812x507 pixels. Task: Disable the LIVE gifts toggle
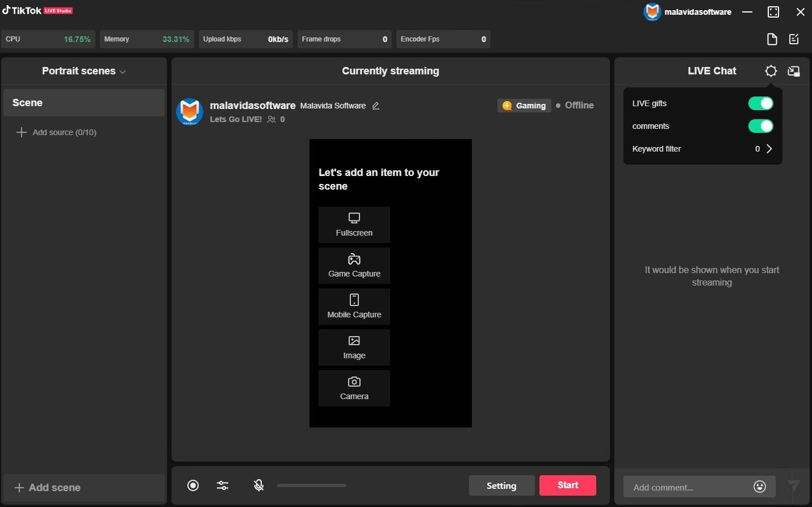[x=760, y=103]
